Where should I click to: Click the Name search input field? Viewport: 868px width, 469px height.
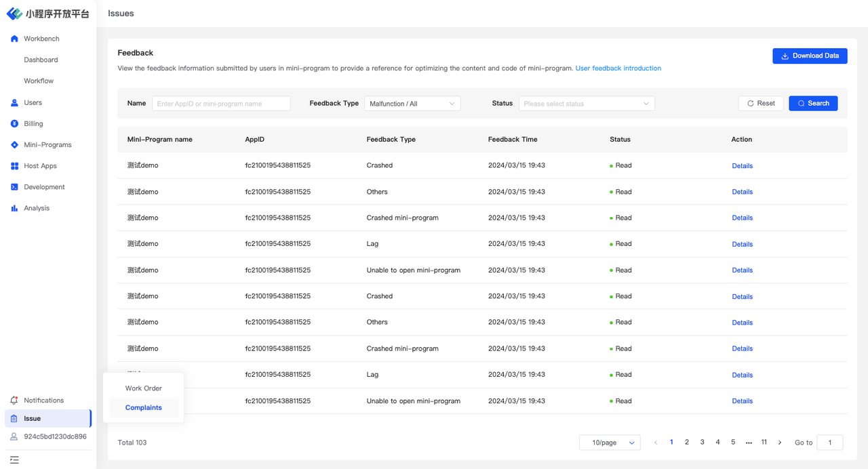(x=221, y=104)
